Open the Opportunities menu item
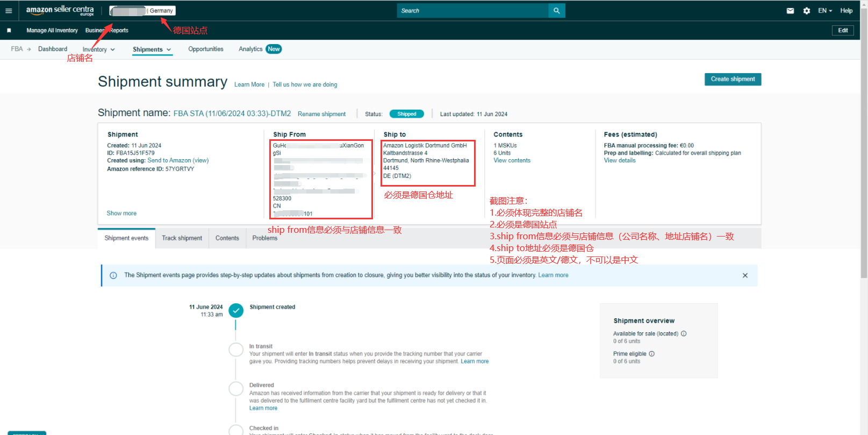 [206, 49]
